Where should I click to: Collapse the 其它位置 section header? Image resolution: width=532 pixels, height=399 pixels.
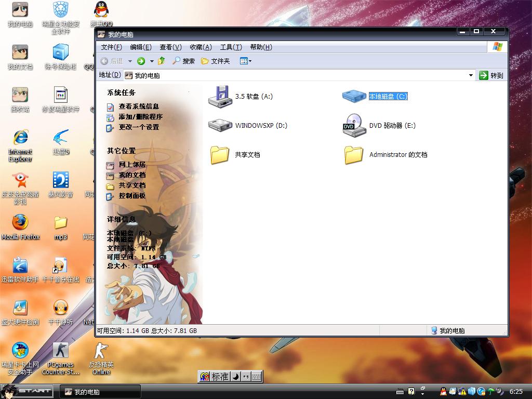click(121, 151)
